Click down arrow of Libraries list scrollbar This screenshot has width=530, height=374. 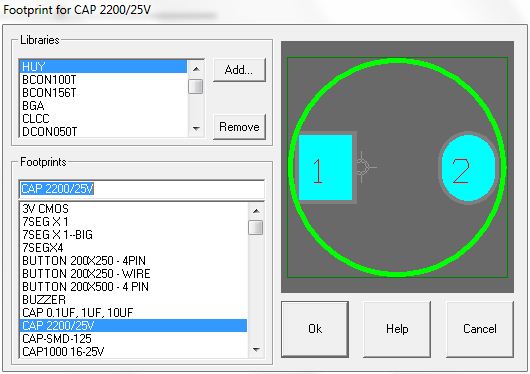pyautogui.click(x=196, y=128)
